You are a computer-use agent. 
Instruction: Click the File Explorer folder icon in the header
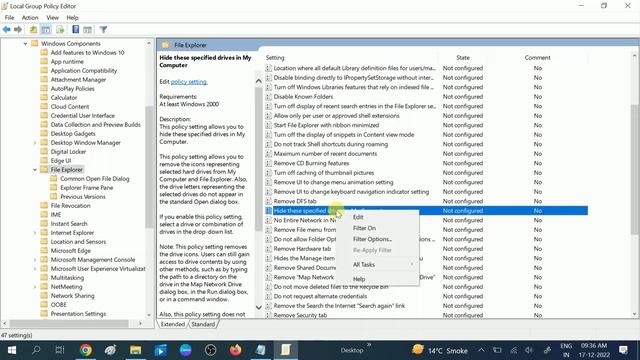coord(165,45)
